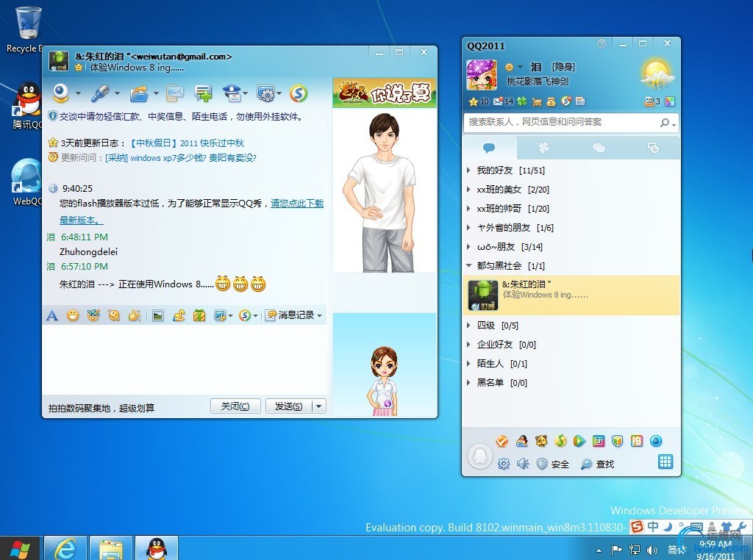Open the dropdown next to send file icon
The height and width of the screenshot is (560, 753).
pyautogui.click(x=156, y=93)
